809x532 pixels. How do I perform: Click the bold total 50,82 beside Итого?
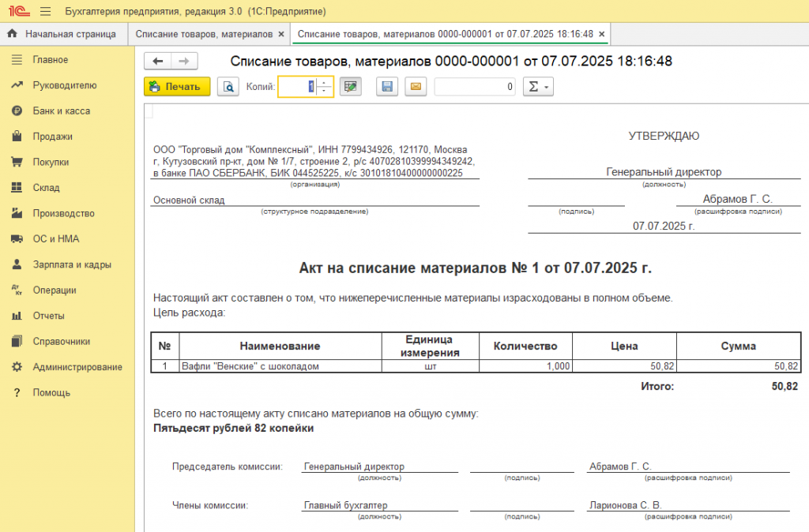[785, 386]
